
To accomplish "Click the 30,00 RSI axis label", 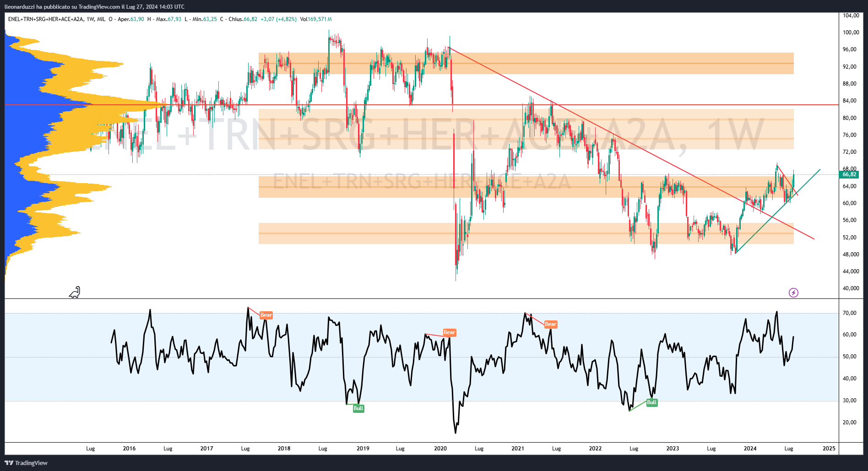I will coord(849,401).
